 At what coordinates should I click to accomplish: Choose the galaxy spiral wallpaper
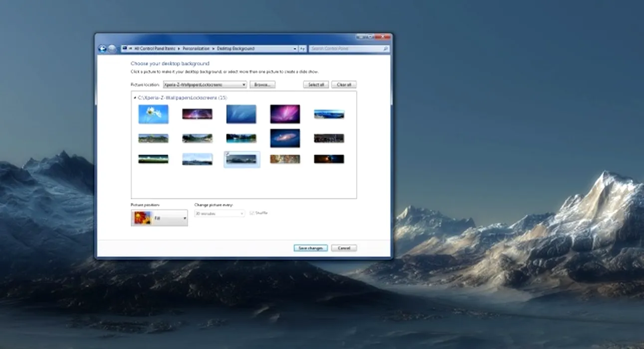tap(285, 138)
